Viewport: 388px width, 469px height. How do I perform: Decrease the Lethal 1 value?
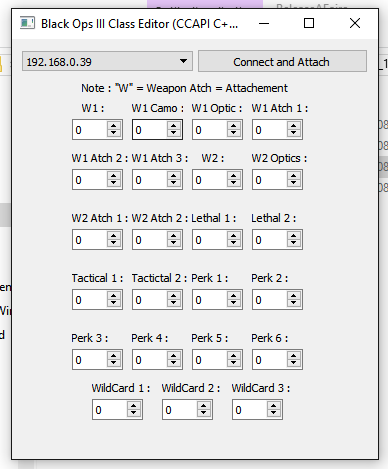234,243
